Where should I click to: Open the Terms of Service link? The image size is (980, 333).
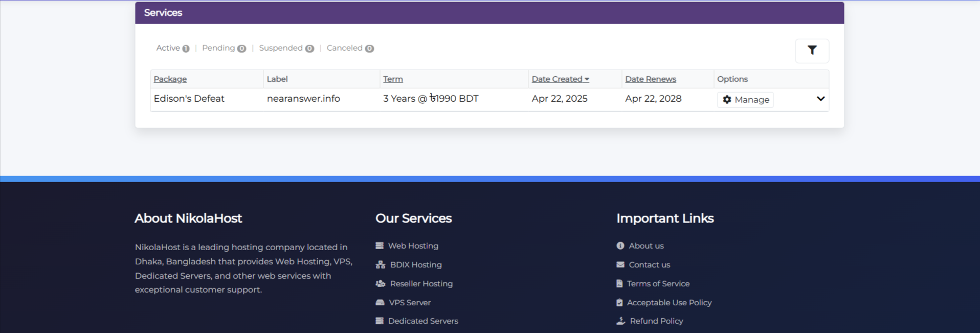point(658,284)
